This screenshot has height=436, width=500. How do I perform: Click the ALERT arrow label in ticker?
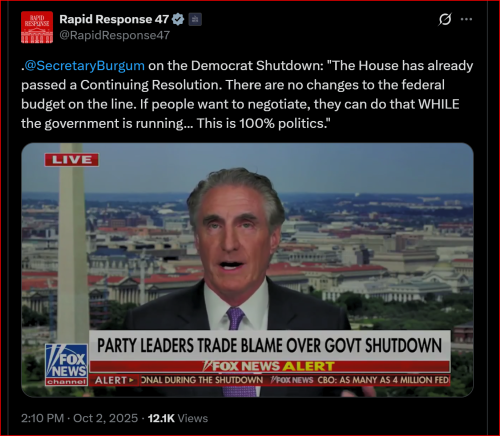(x=114, y=380)
